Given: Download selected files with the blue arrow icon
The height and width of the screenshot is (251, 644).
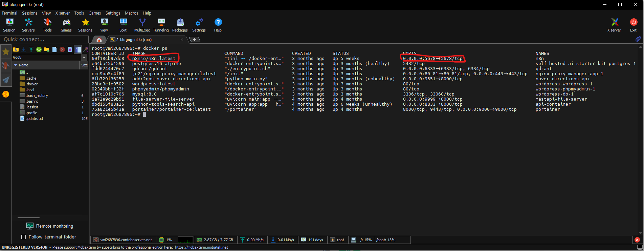Looking at the screenshot, I should coord(23,49).
